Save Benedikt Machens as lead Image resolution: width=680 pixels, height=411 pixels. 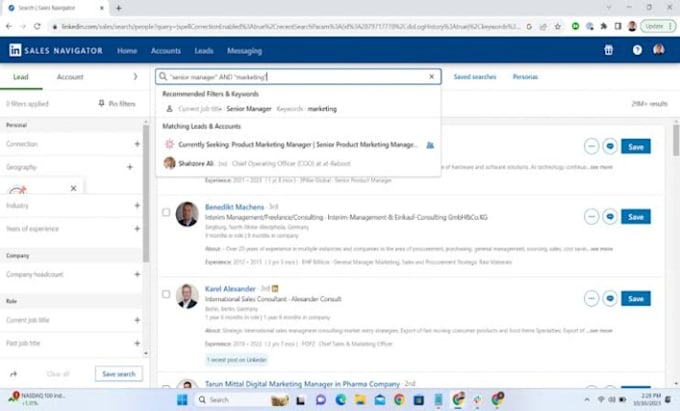click(x=636, y=216)
